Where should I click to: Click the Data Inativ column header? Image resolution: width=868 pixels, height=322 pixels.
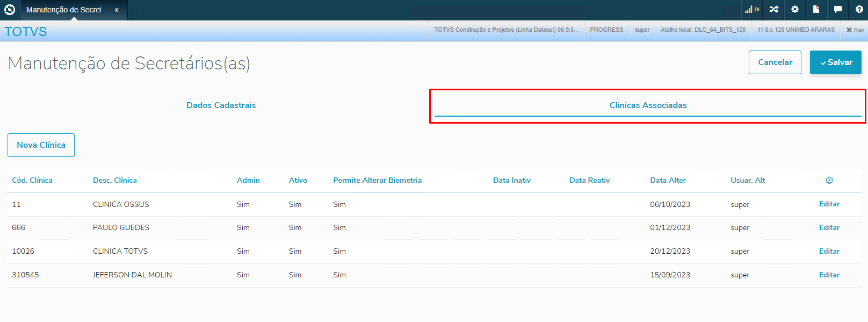click(512, 180)
